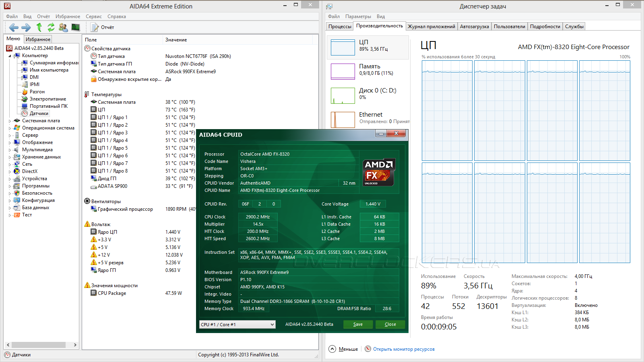The width and height of the screenshot is (644, 362).
Task: Click the blue Forward arrow in AIDA64 toolbar
Action: coord(26,27)
